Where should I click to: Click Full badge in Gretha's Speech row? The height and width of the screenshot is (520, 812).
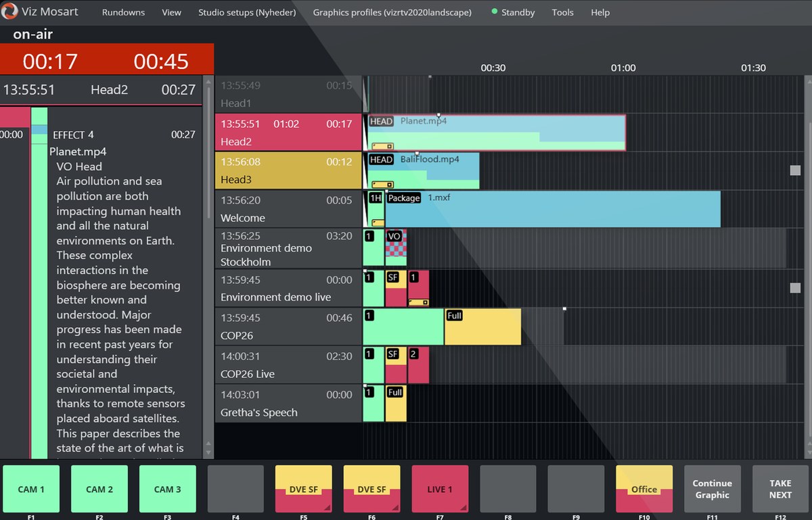pos(395,392)
